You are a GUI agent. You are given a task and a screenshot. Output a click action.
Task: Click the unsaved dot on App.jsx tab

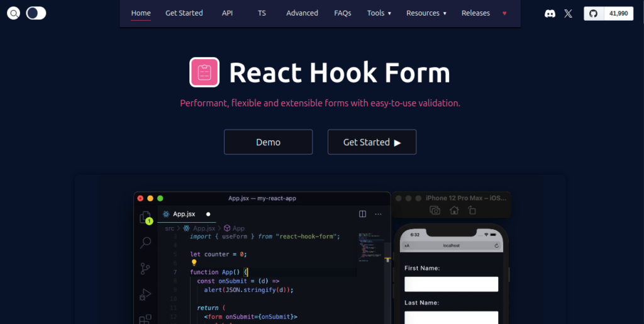pyautogui.click(x=208, y=214)
